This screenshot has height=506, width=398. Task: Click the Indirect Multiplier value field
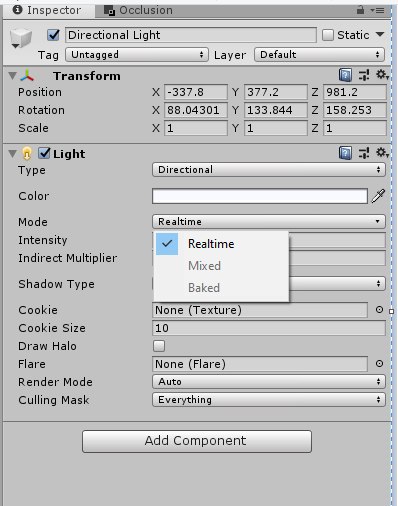coord(337,258)
